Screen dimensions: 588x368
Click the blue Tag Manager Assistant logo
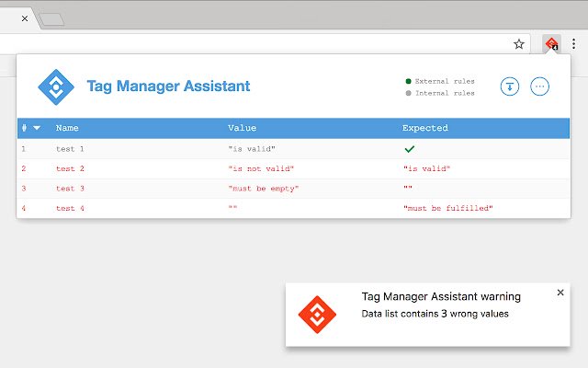(56, 87)
